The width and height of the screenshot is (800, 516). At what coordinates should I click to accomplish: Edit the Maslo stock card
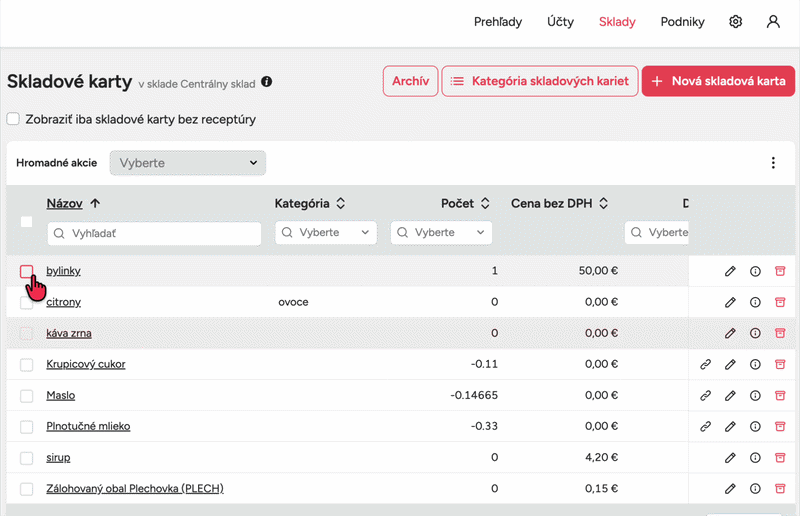pyautogui.click(x=730, y=396)
